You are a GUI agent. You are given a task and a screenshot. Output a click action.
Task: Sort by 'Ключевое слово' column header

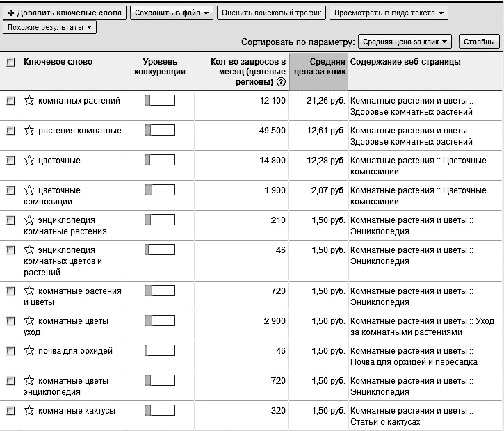[x=58, y=62]
